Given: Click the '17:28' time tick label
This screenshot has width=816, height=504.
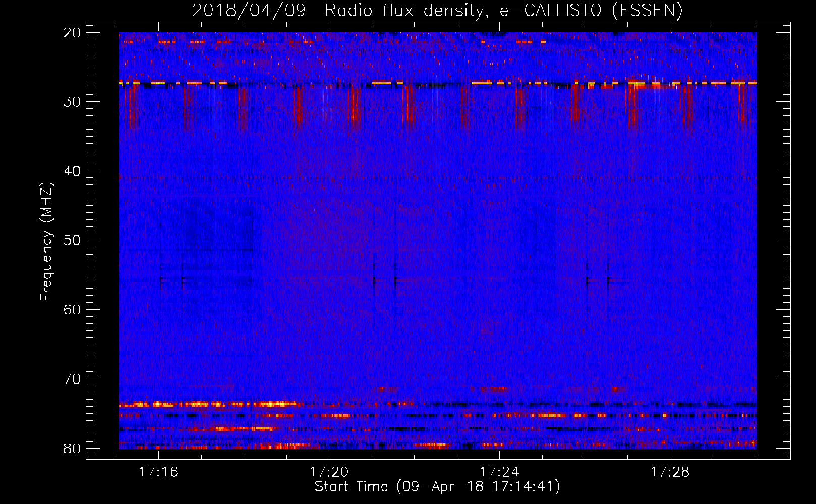Looking at the screenshot, I should point(670,472).
